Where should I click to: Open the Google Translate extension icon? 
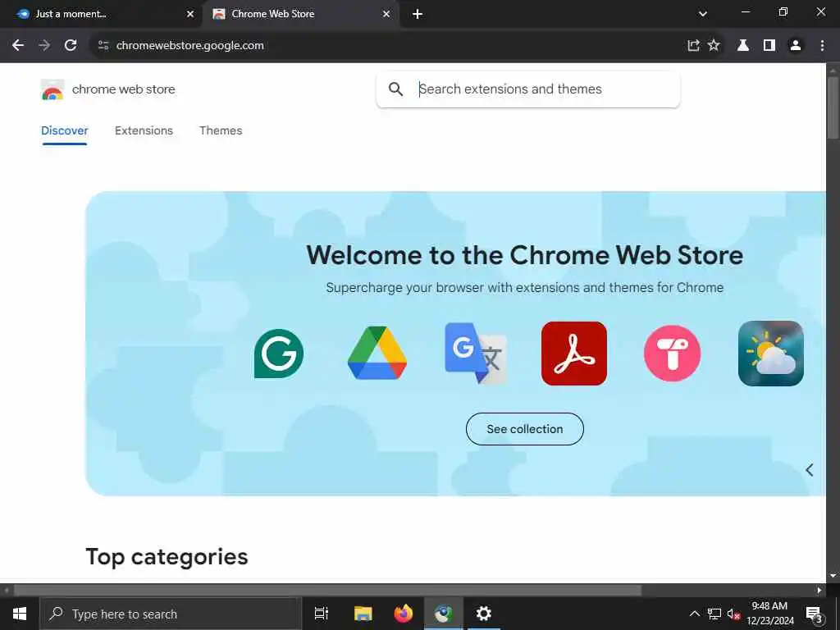[476, 354]
